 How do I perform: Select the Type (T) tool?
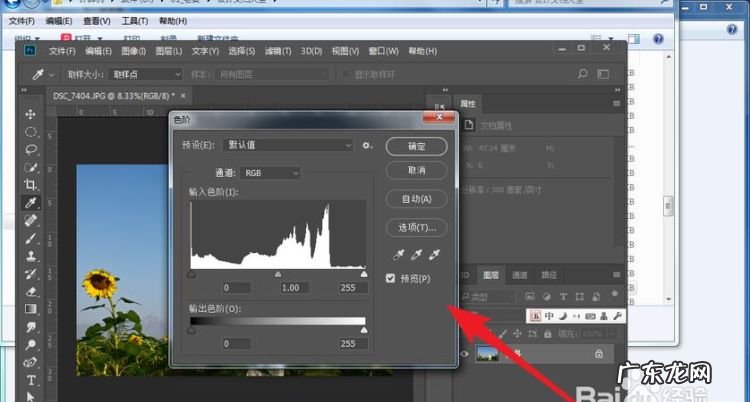31,381
